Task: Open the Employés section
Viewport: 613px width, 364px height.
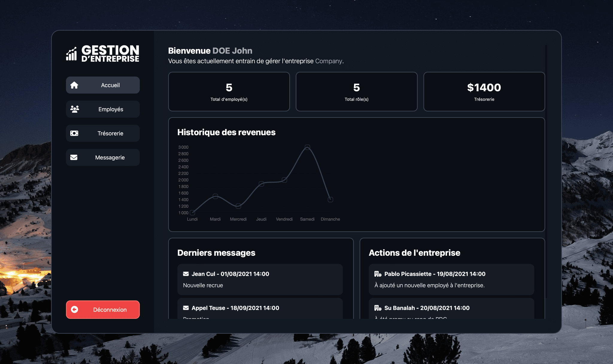Action: [x=103, y=109]
